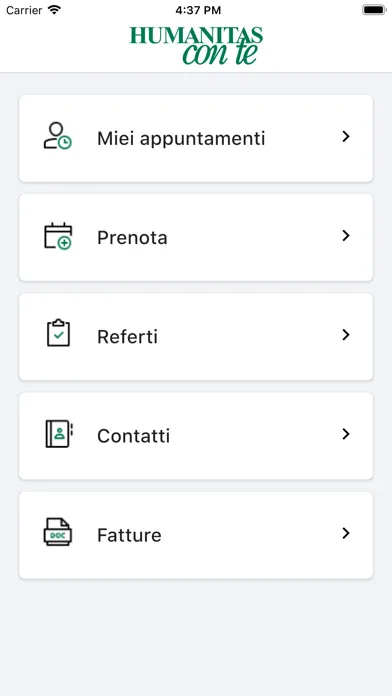Tap the Carrier label in status bar
Image resolution: width=392 pixels, height=696 pixels.
point(24,10)
